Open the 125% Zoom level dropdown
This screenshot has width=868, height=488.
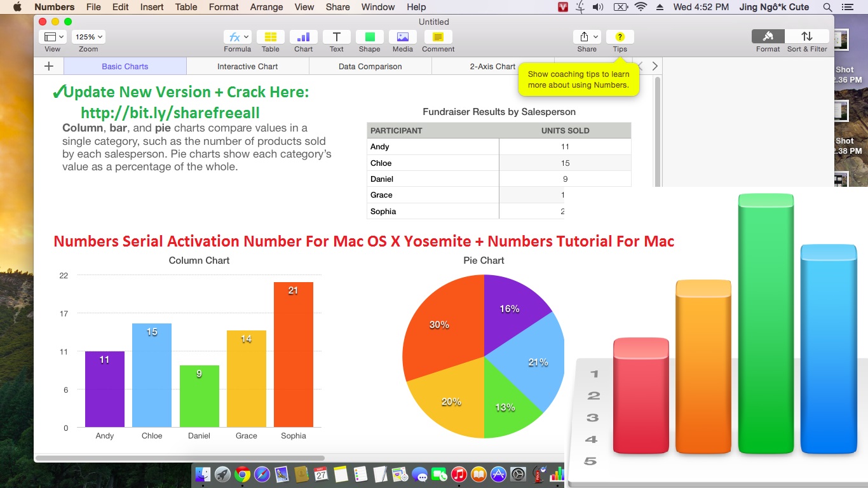pyautogui.click(x=88, y=36)
